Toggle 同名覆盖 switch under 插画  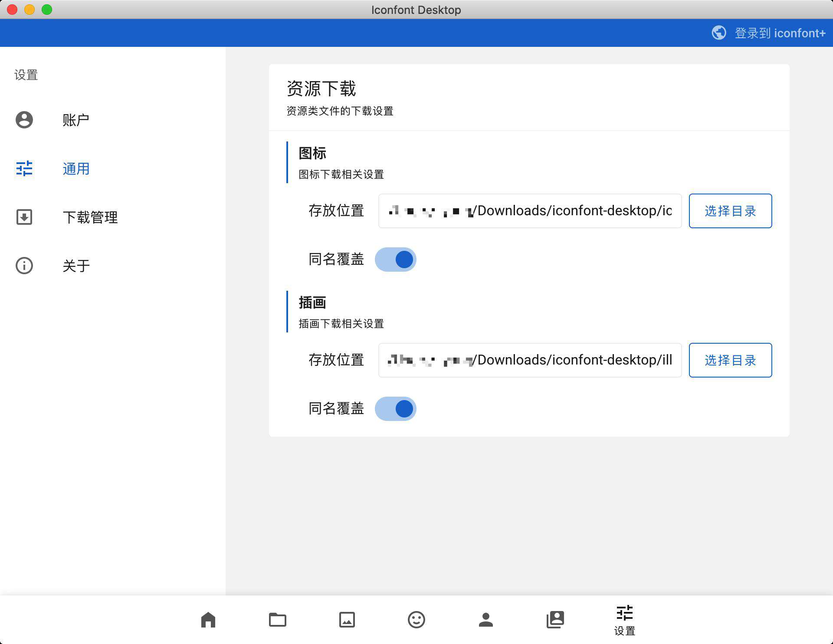[x=396, y=409]
